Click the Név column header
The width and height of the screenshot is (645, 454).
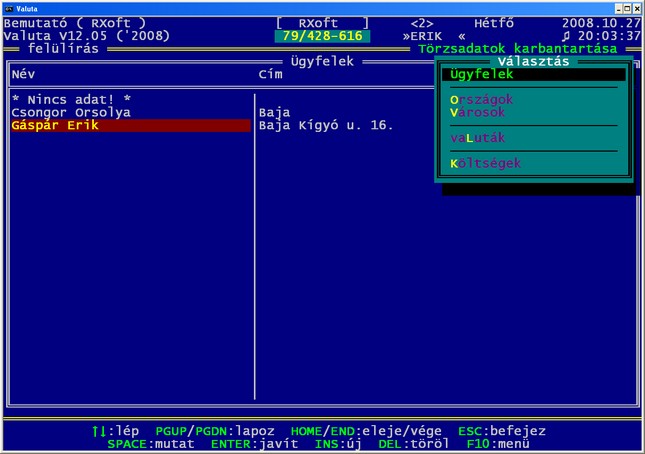[x=23, y=74]
